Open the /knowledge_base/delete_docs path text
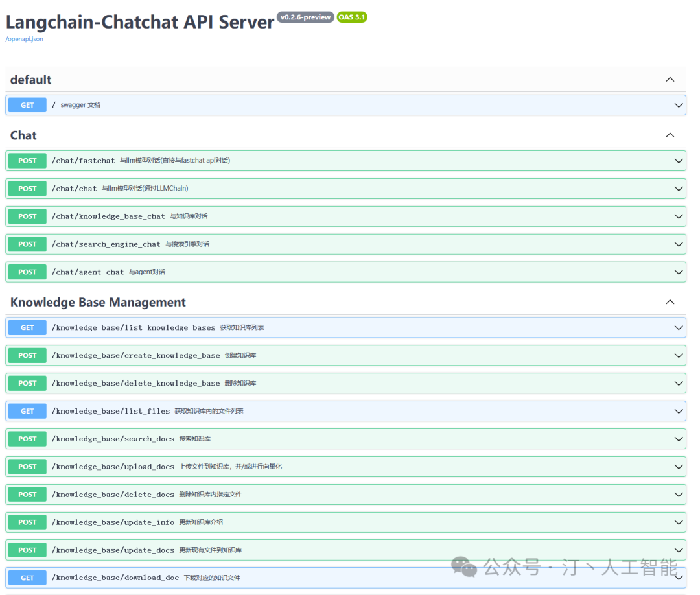The image size is (700, 595). 113,495
